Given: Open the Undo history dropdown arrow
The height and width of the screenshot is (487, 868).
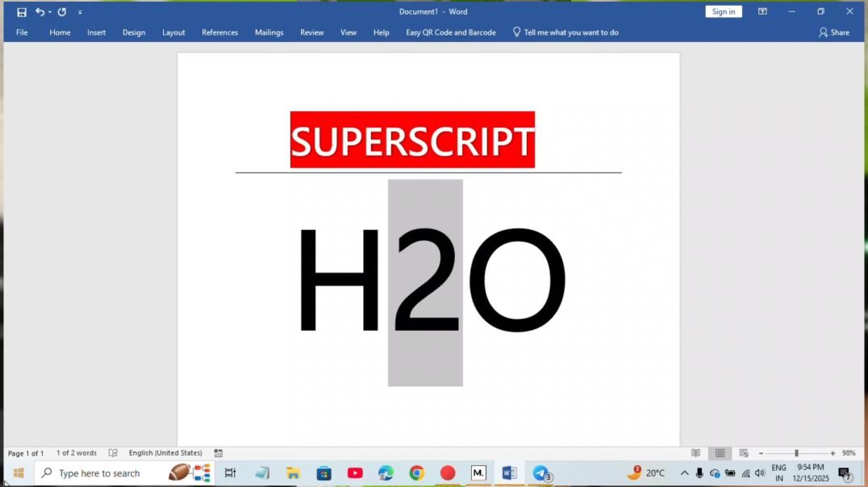Looking at the screenshot, I should pos(50,11).
